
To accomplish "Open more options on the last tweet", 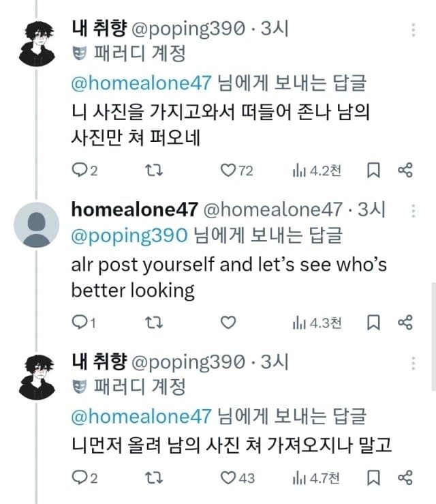I will (x=414, y=361).
